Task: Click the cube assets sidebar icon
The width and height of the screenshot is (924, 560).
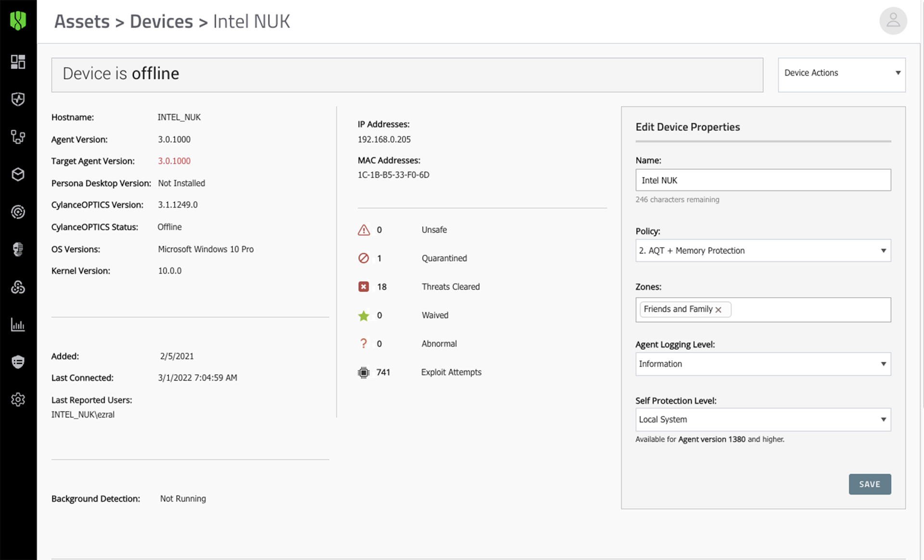Action: point(18,174)
